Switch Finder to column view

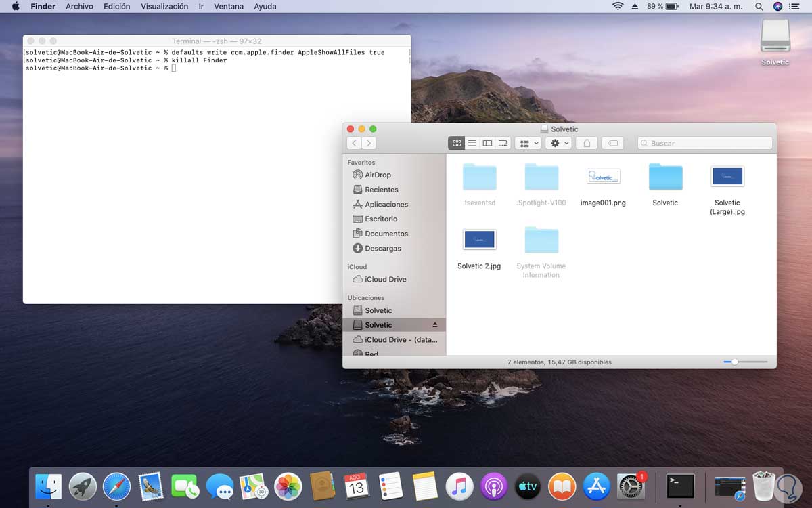[487, 143]
